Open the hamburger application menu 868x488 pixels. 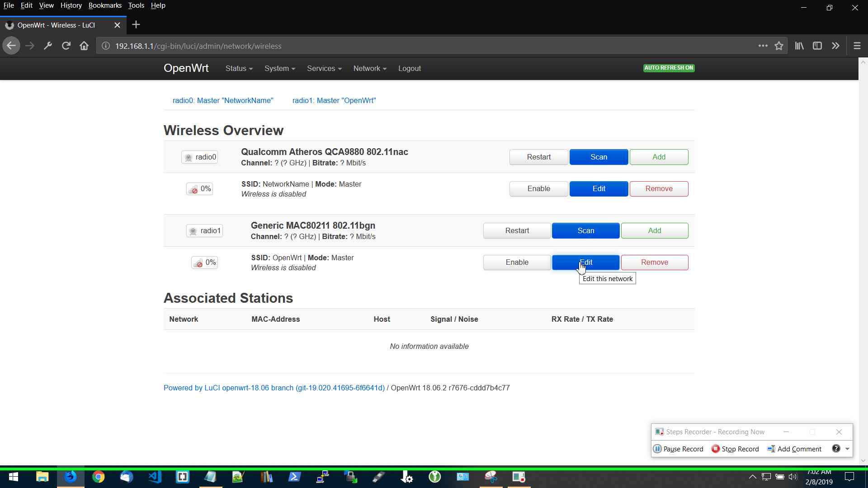(x=857, y=46)
